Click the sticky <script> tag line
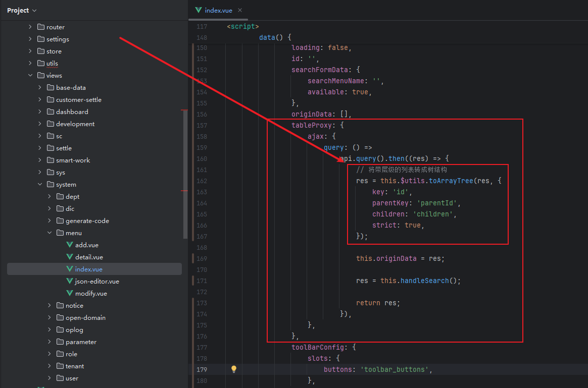Viewport: 588px width, 388px height. (243, 26)
